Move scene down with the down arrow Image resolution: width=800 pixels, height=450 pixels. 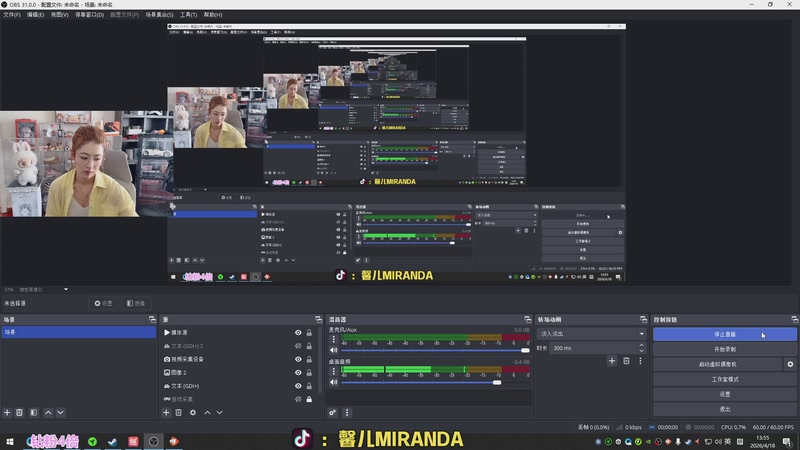tap(60, 412)
